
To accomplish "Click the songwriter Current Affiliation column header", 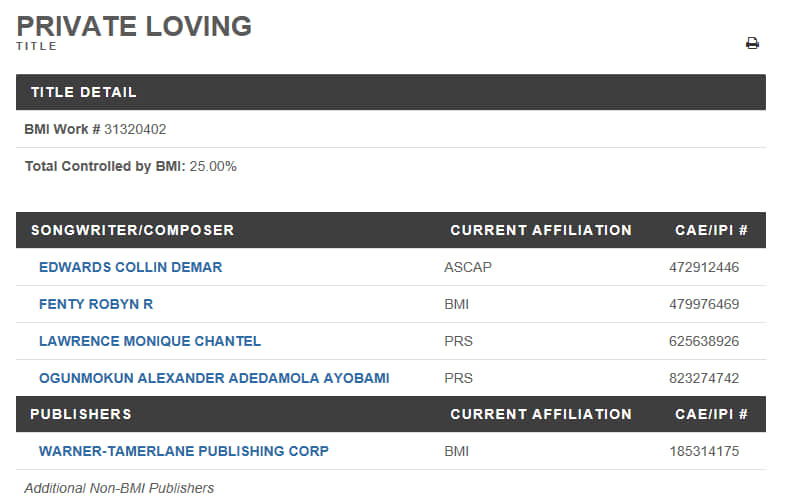I will point(541,230).
